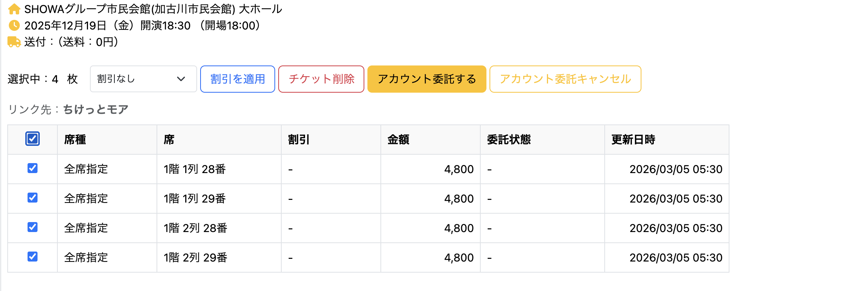868x291 pixels.
Task: Click the アカウント委託キャンセル button
Action: (565, 79)
